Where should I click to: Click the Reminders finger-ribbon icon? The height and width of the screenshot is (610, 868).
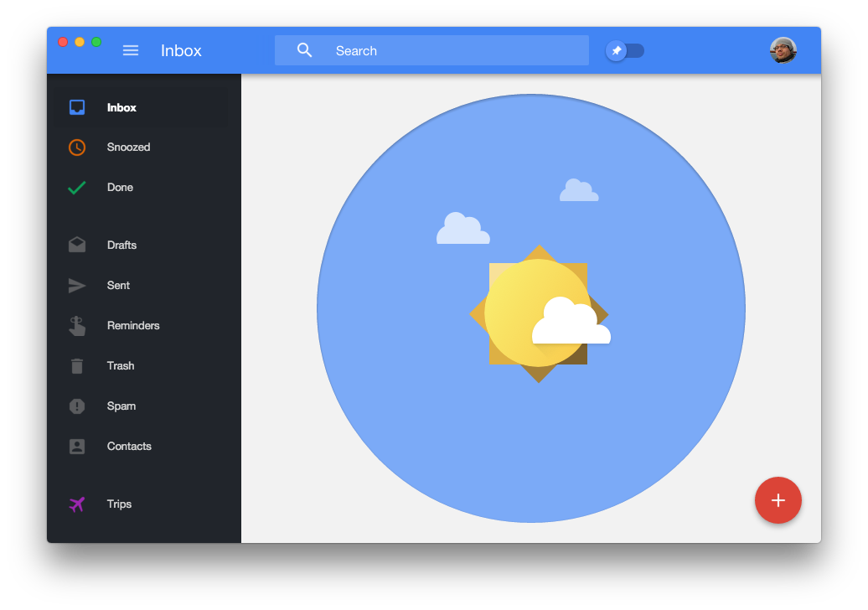(x=77, y=325)
